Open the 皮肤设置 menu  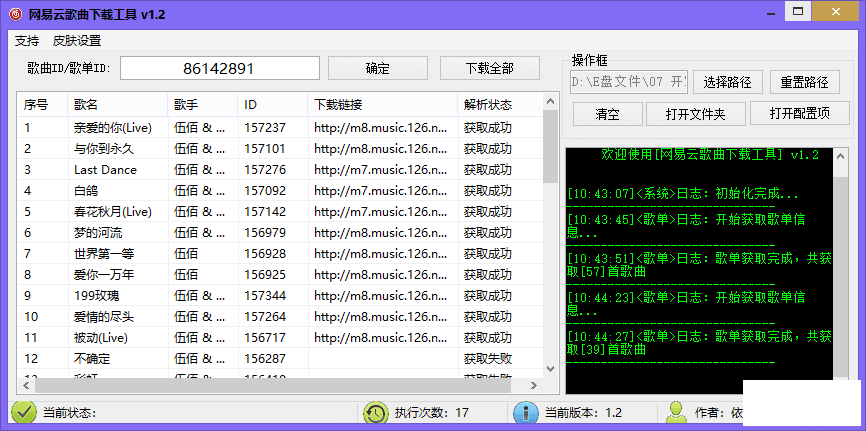[x=77, y=40]
